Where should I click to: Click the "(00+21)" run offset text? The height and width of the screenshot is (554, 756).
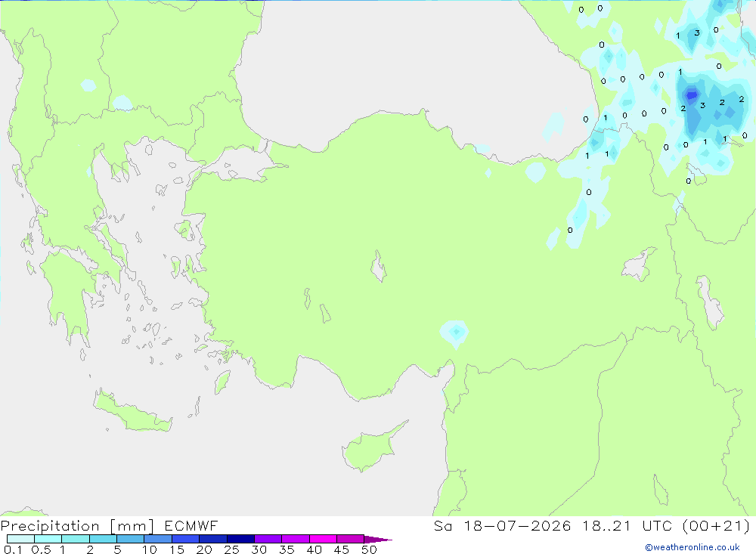(717, 525)
